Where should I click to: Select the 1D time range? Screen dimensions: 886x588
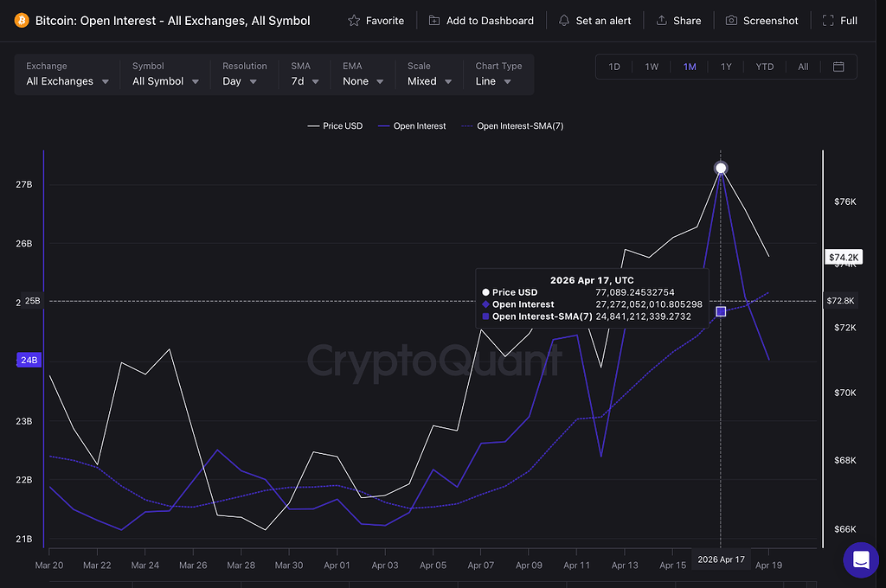point(614,67)
